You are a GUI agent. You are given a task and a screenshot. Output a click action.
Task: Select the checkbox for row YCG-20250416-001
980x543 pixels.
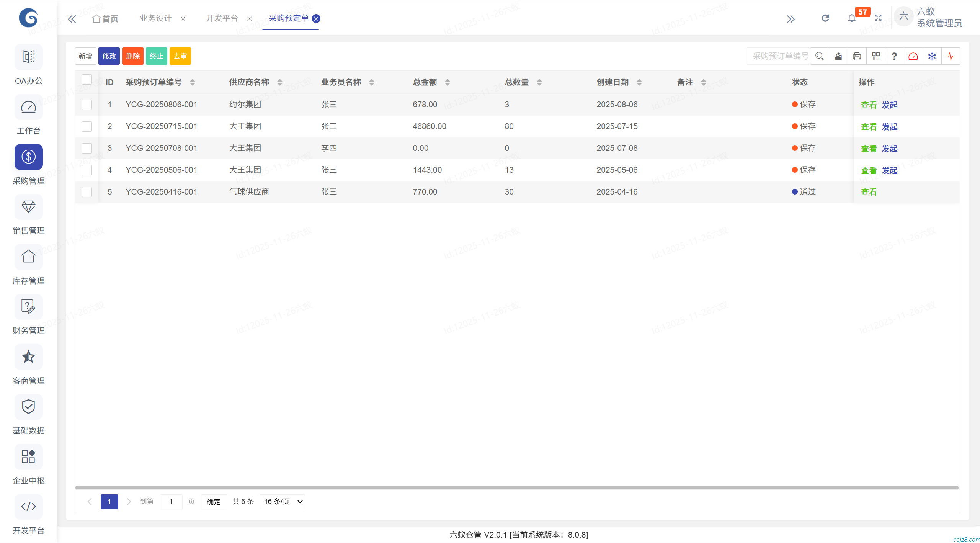(87, 192)
